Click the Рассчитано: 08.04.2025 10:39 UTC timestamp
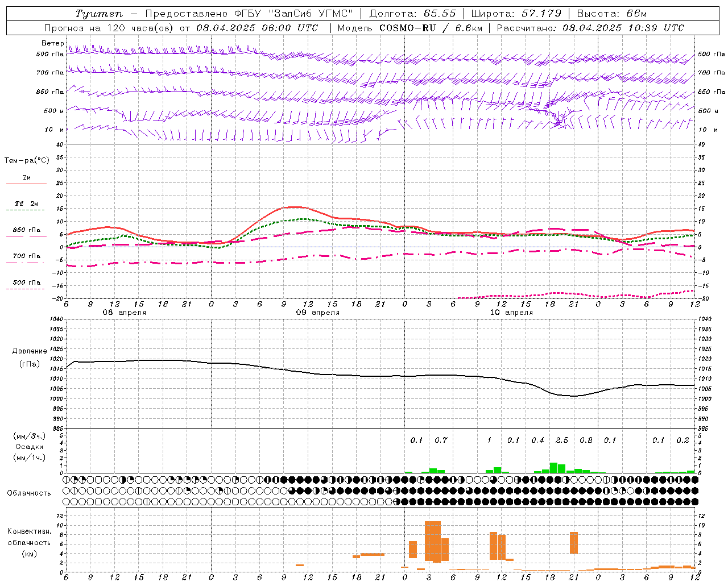Viewport: 728px width, 582px height. [x=590, y=28]
